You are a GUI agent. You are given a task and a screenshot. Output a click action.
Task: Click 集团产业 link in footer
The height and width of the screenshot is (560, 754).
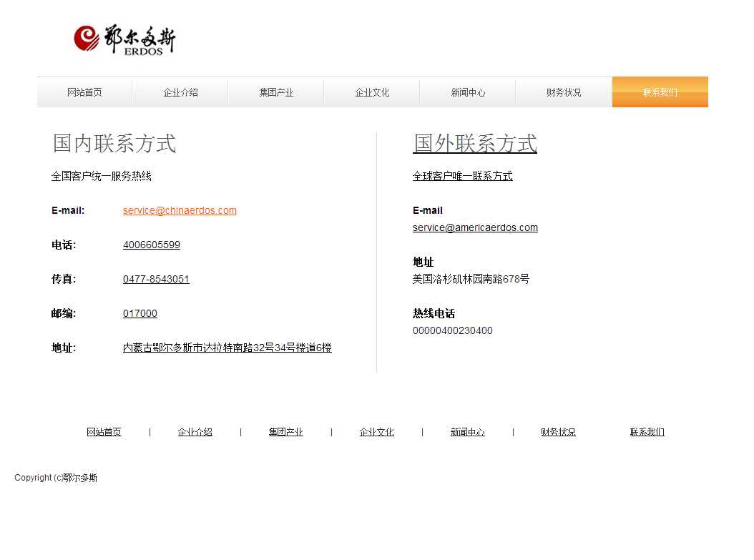[x=285, y=432]
